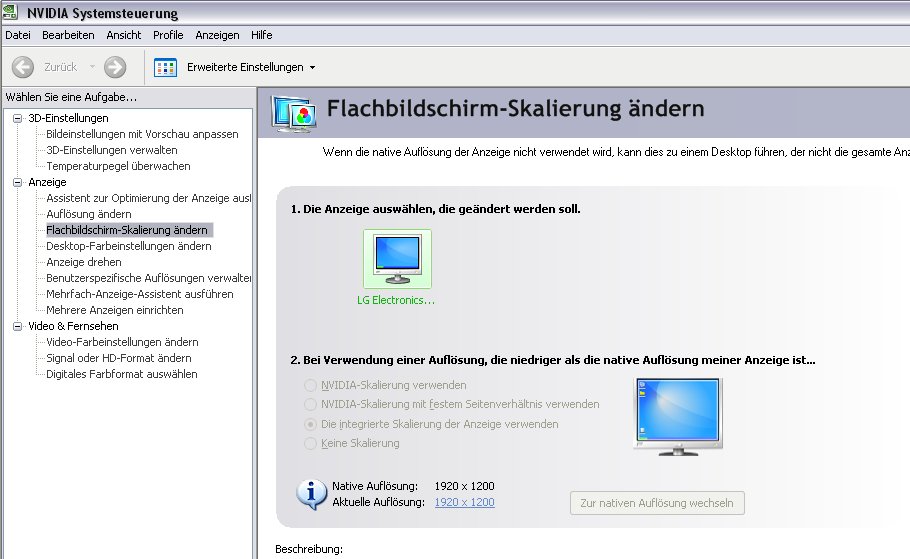910x559 pixels.
Task: Select the LG Electronics monitor icon
Action: point(398,259)
